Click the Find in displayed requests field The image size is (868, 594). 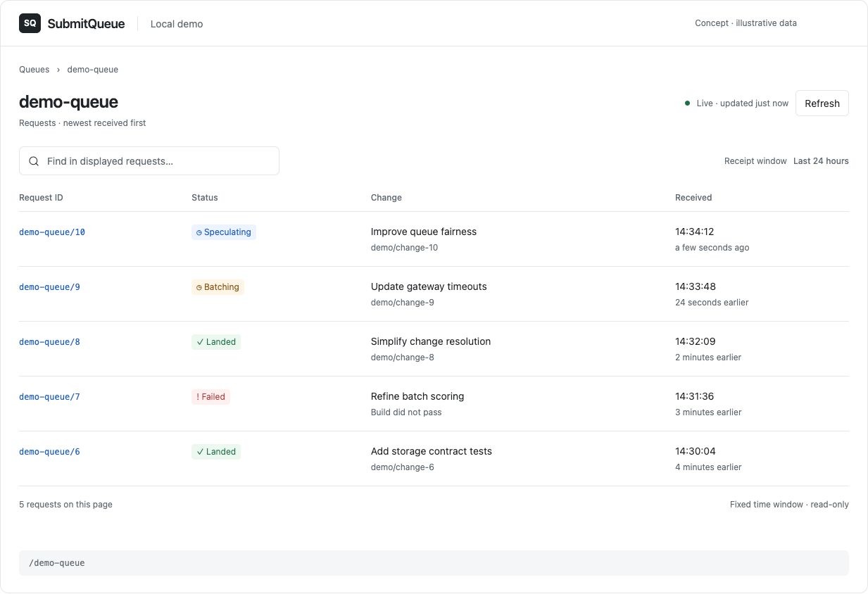click(149, 161)
